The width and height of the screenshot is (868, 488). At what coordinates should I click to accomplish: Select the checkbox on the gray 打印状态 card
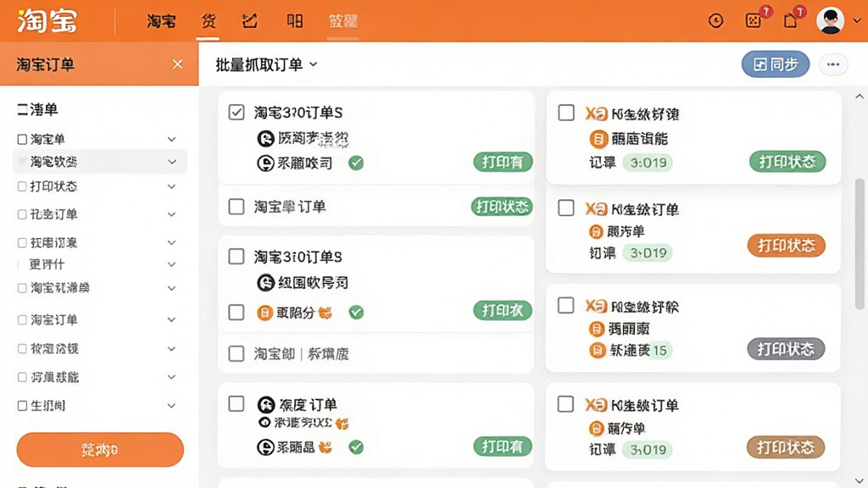565,305
